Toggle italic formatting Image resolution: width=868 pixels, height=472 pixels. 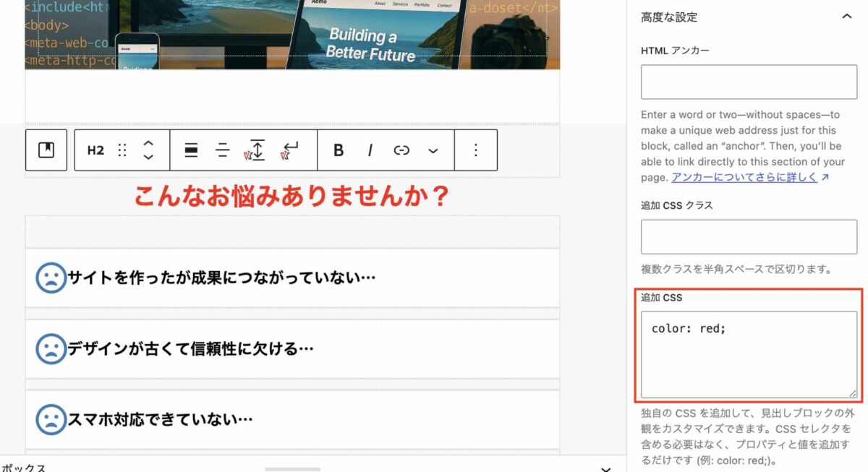(x=370, y=150)
